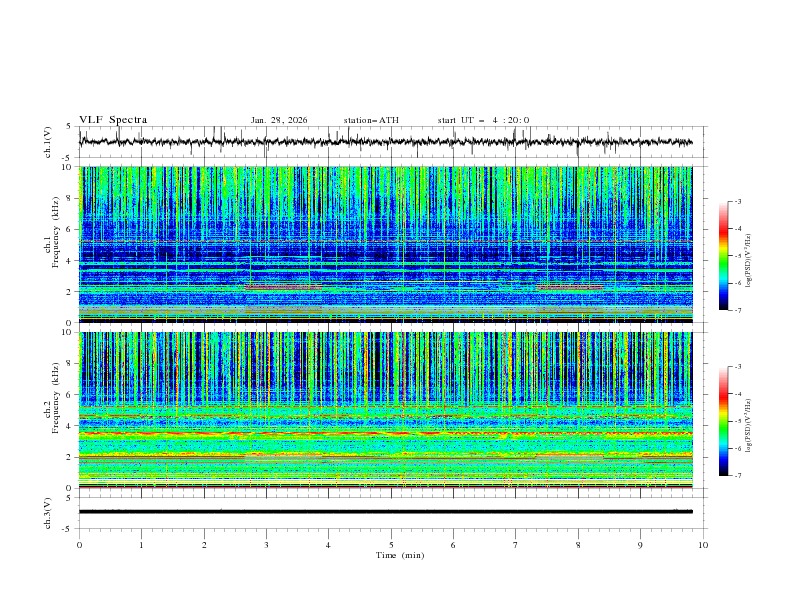Click the "-3" tick on ch.2 color bar
Image resolution: width=792 pixels, height=612 pixels.
[x=737, y=367]
